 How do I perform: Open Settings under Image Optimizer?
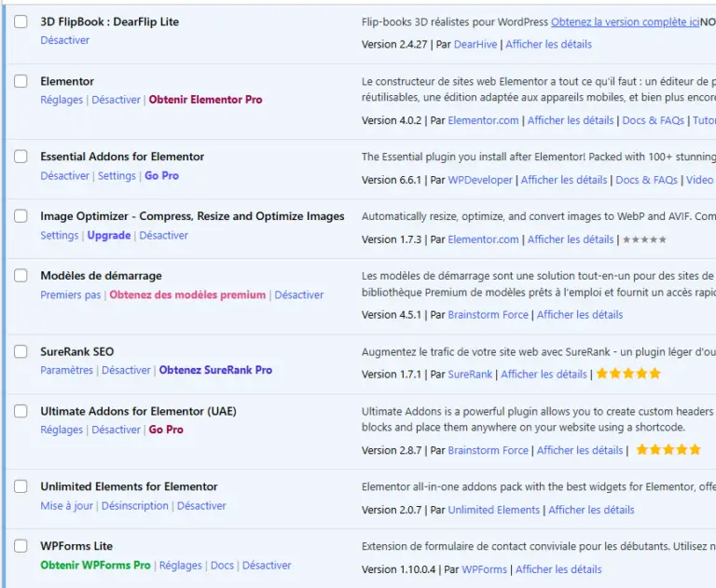(60, 236)
